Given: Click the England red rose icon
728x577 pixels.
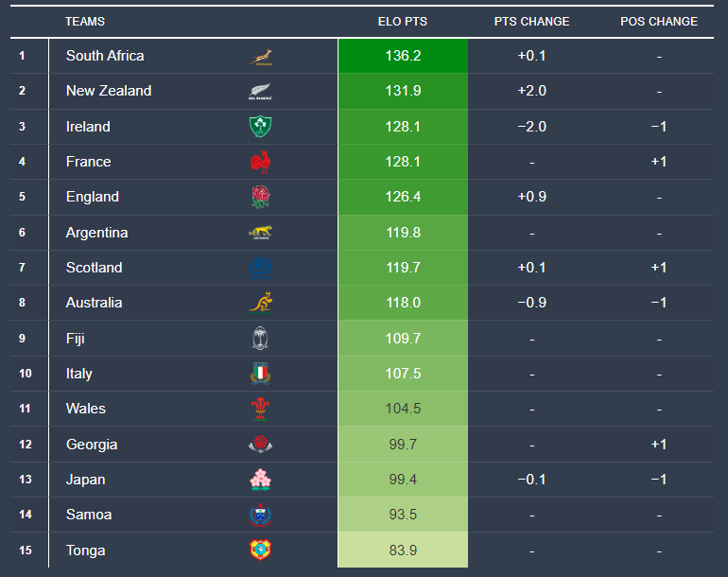Looking at the screenshot, I should point(260,197).
